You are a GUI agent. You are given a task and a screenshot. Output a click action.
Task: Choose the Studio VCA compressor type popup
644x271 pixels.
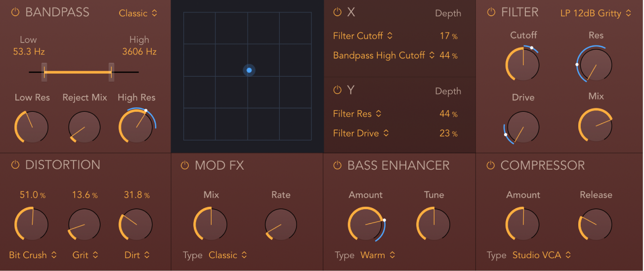(541, 255)
